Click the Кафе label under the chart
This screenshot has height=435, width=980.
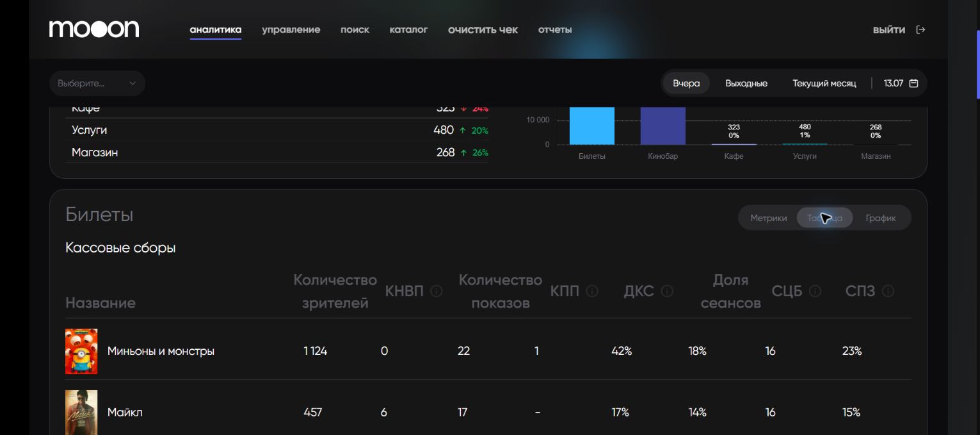[x=734, y=156]
